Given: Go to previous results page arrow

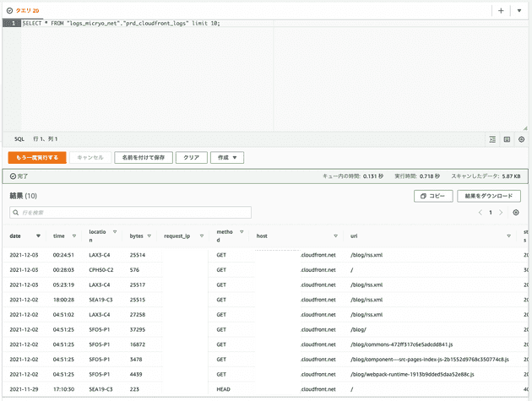Looking at the screenshot, I should point(480,213).
